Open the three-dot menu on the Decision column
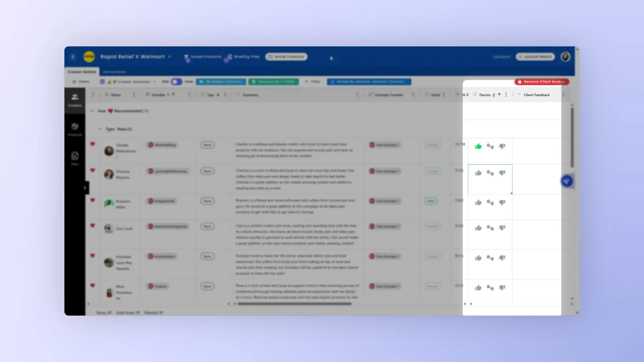The width and height of the screenshot is (644, 362). click(506, 95)
